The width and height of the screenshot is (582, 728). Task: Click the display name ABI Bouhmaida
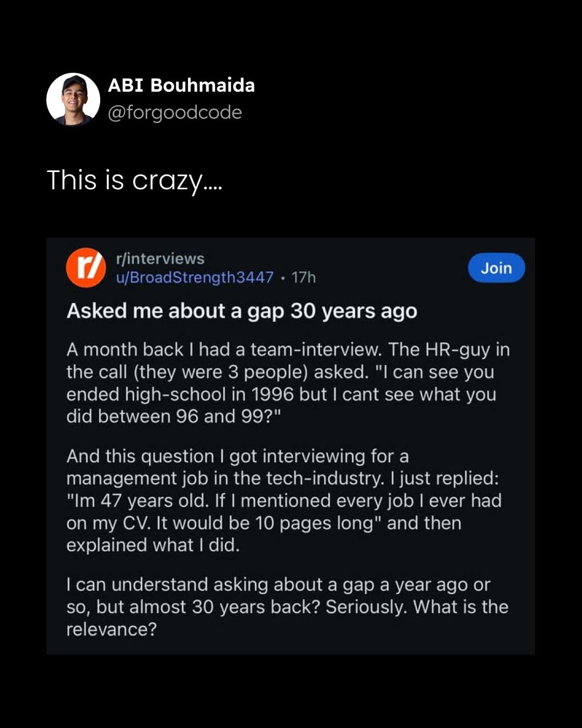click(181, 85)
